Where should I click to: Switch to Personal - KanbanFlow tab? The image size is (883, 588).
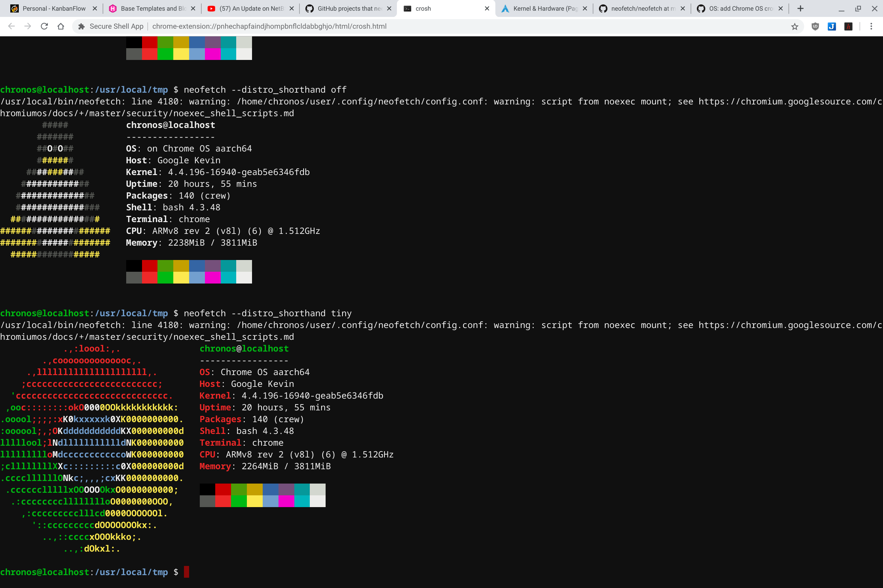coord(54,8)
